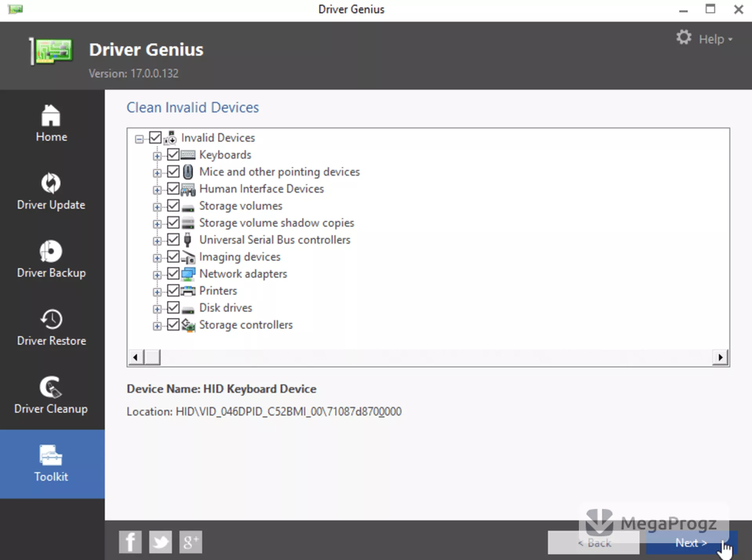Uncheck the Imaging devices checkbox

pyautogui.click(x=173, y=257)
